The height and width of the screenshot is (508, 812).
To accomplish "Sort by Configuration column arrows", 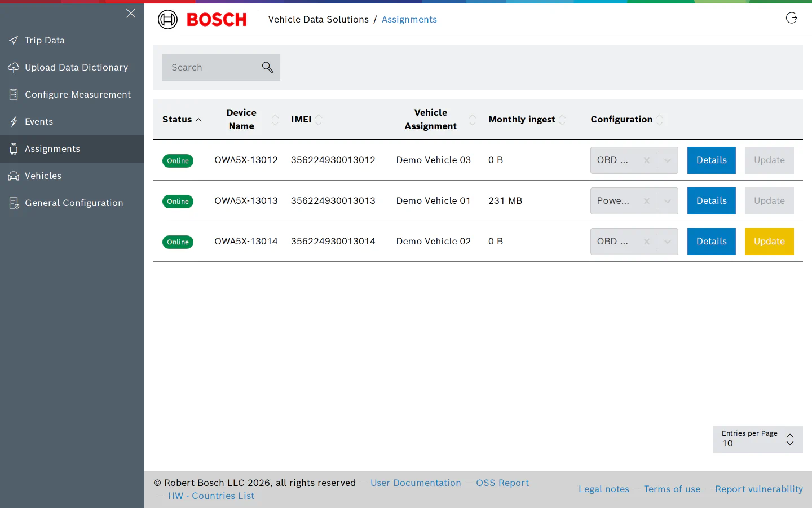I will tap(660, 120).
